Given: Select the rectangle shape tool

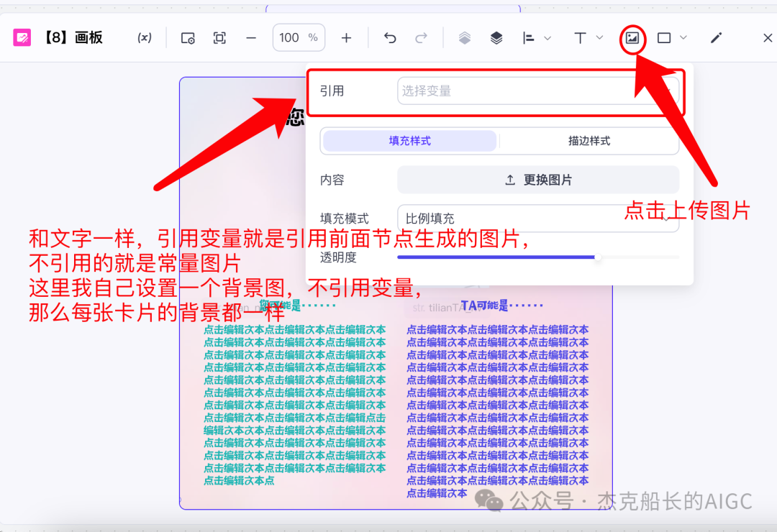Looking at the screenshot, I should click(x=664, y=38).
